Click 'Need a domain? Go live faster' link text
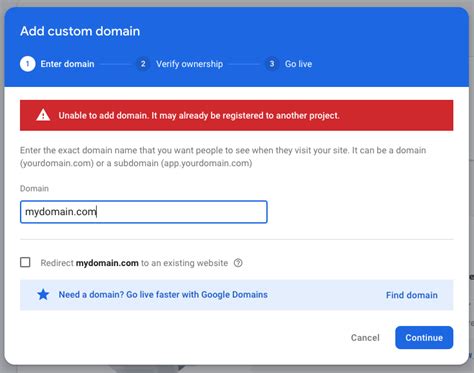The image size is (474, 373). coord(163,295)
